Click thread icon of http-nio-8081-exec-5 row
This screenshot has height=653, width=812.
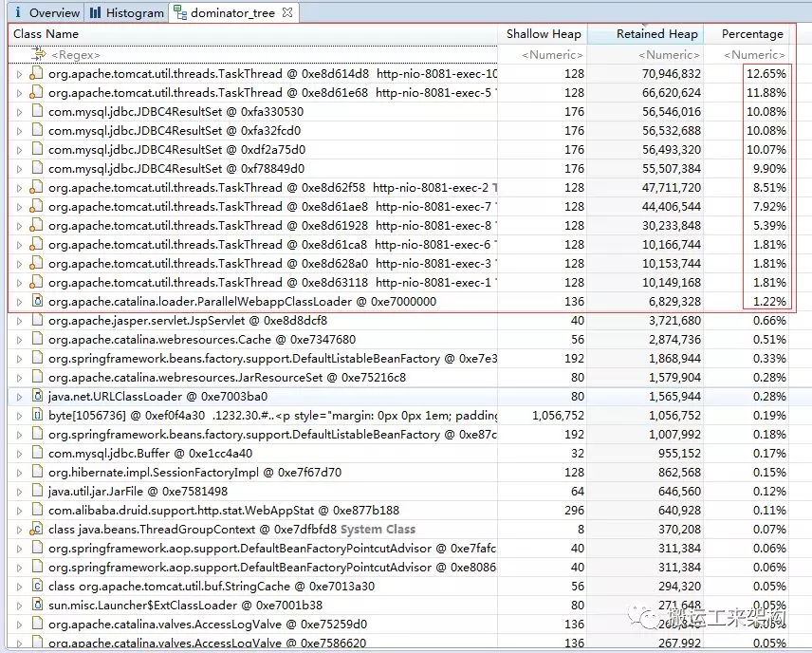(x=36, y=93)
